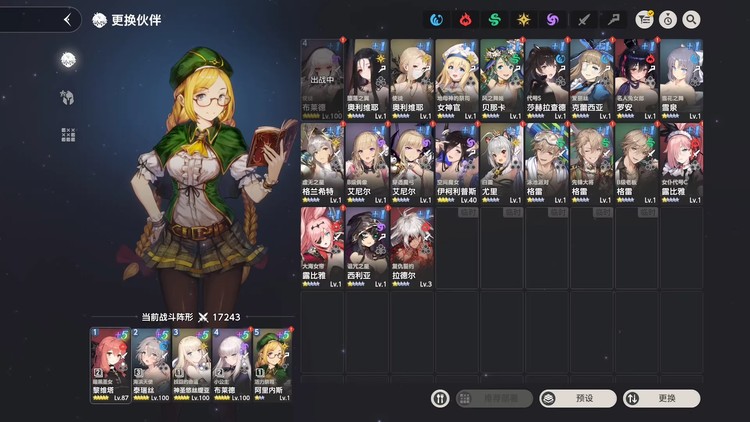Select formation slot 4 布莱德 card
Screen dimensions: 750x422
point(232,365)
